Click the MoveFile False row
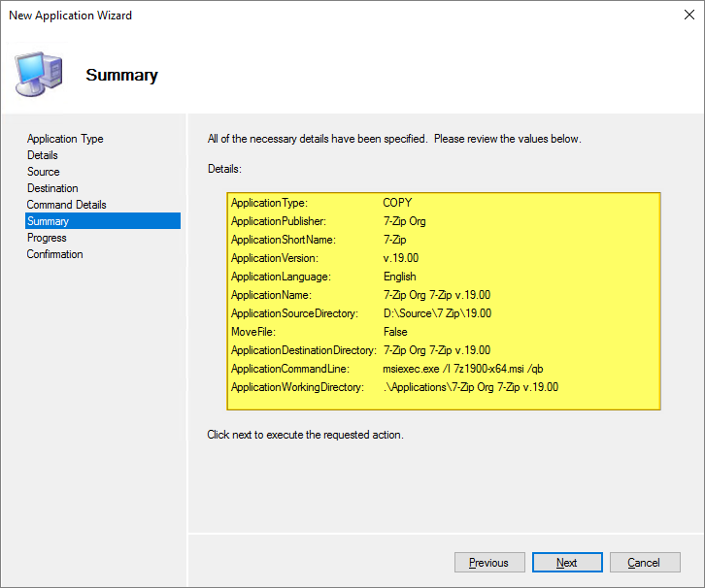The width and height of the screenshot is (705, 588). coord(395,332)
